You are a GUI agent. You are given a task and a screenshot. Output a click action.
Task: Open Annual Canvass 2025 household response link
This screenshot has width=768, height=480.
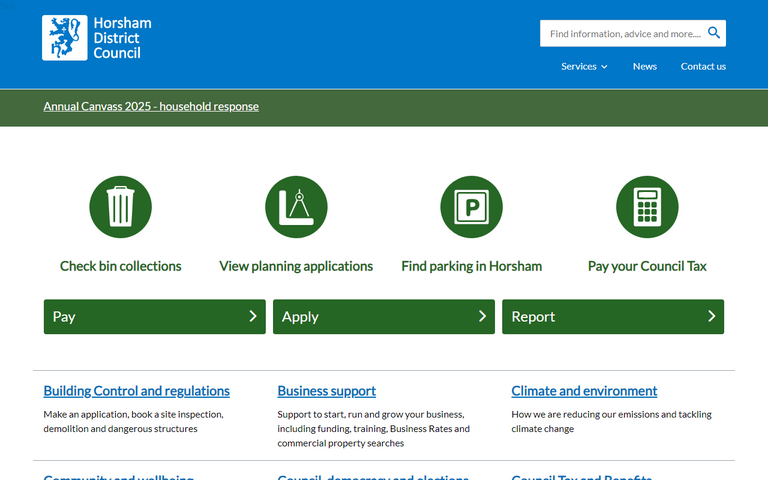151,106
